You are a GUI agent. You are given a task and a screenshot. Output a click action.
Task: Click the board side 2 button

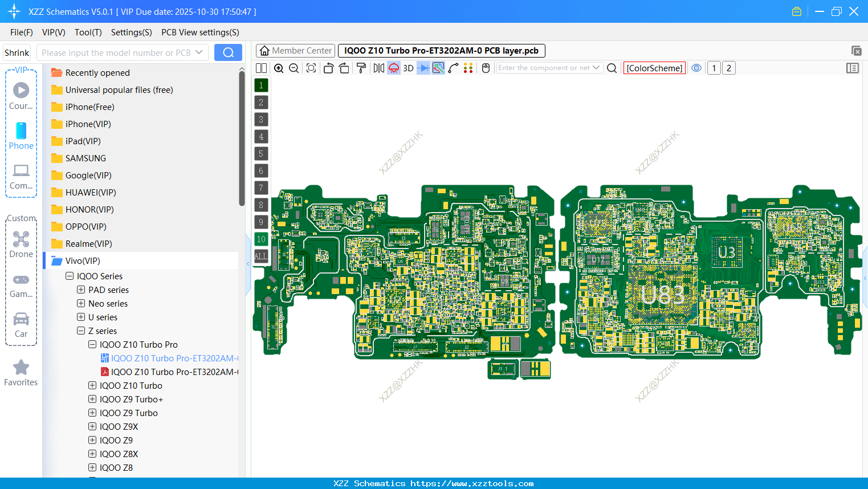pos(728,68)
